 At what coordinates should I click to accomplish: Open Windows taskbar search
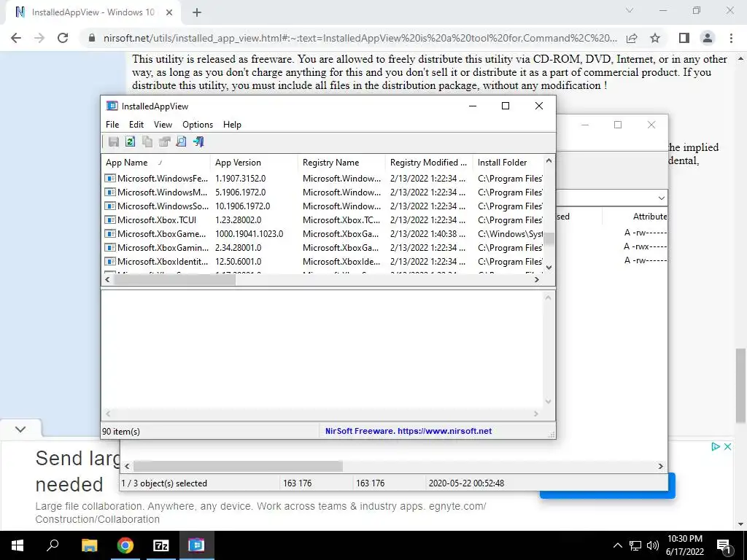tap(53, 545)
